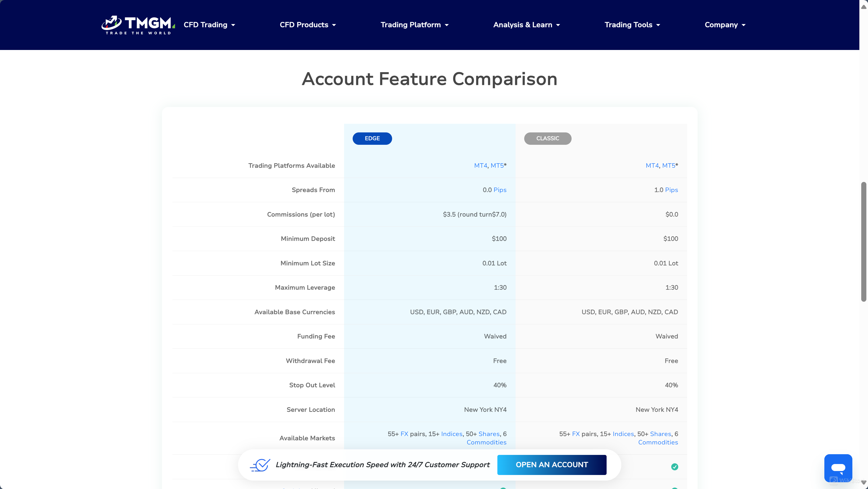
Task: Click the Shares link in Available Markets
Action: [x=489, y=434]
